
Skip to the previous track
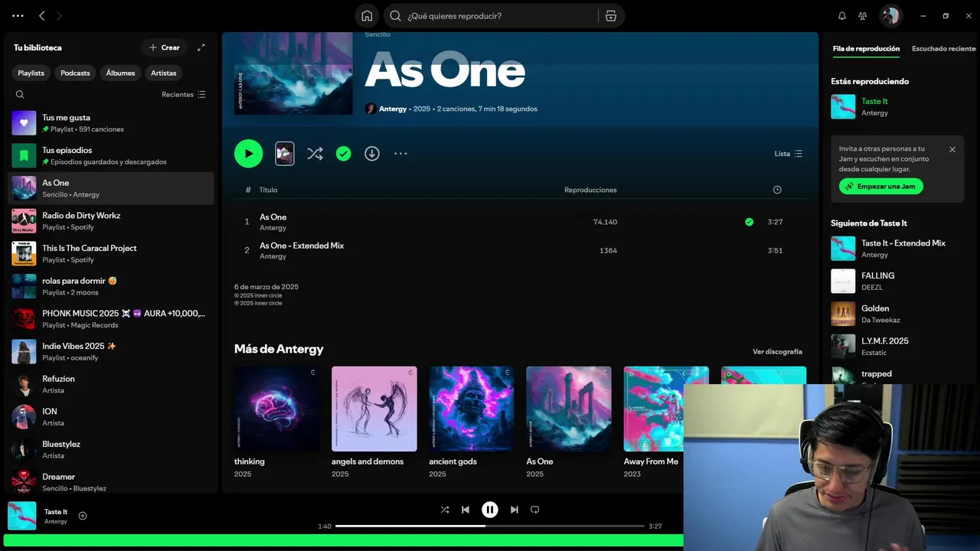(465, 510)
